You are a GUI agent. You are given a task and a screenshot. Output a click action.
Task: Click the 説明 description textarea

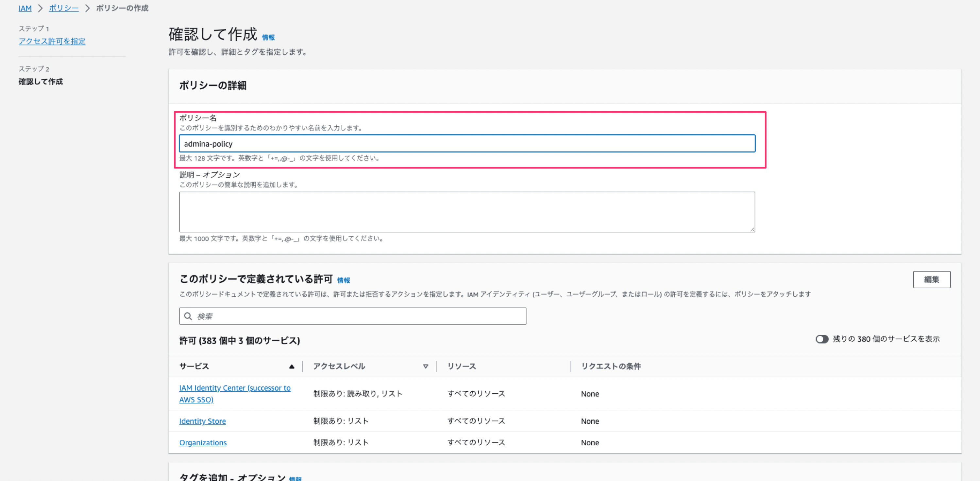[x=467, y=212]
